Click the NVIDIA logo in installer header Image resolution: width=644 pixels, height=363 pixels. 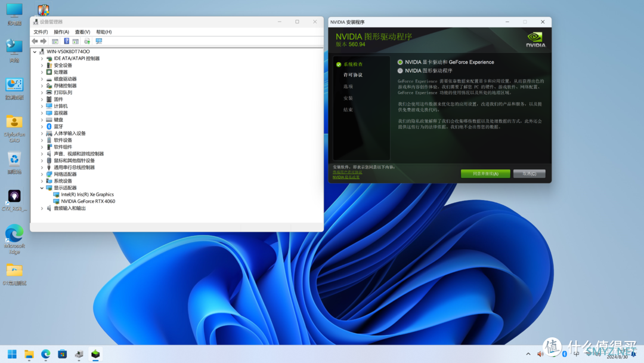(535, 39)
